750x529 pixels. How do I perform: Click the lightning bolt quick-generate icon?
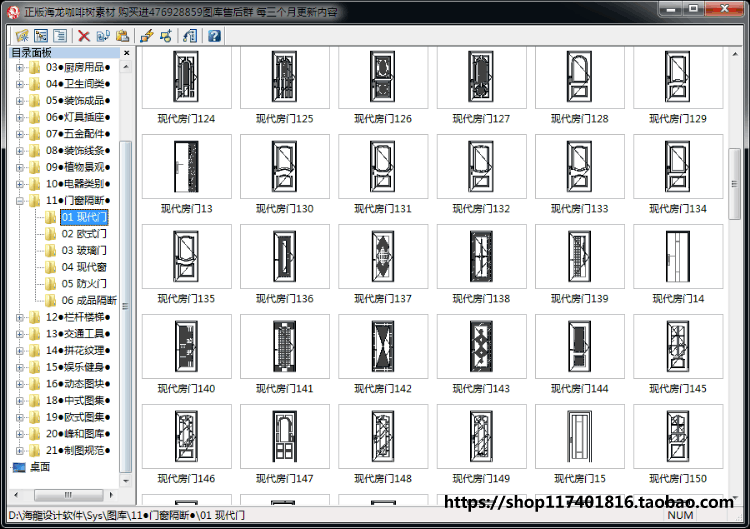(147, 36)
